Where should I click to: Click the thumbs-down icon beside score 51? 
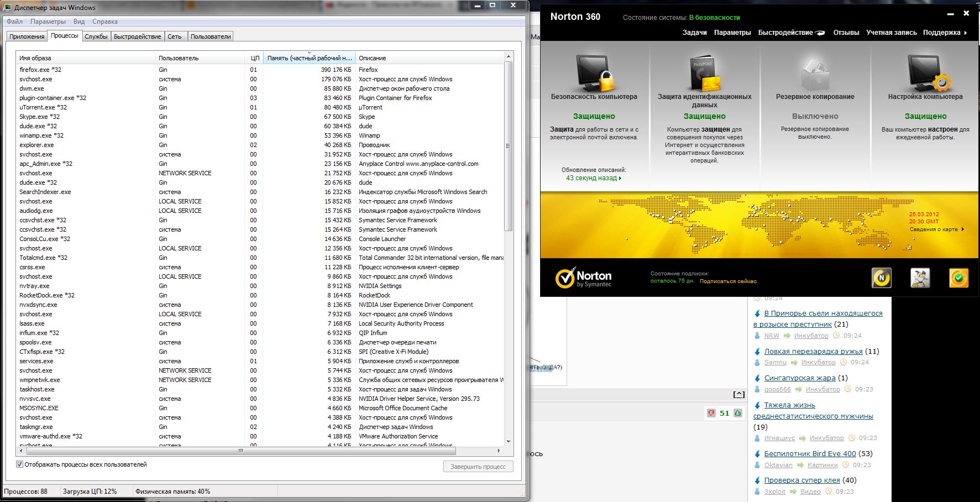[x=711, y=413]
